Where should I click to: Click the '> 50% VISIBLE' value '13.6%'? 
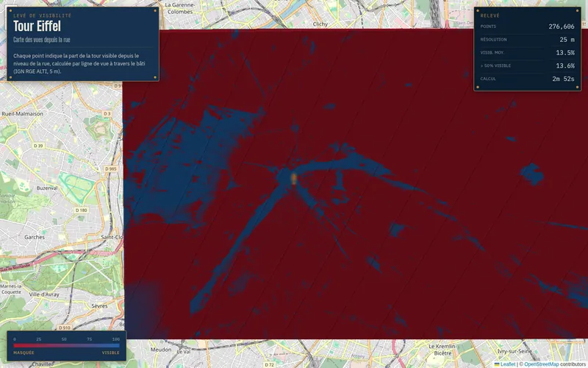coord(565,66)
